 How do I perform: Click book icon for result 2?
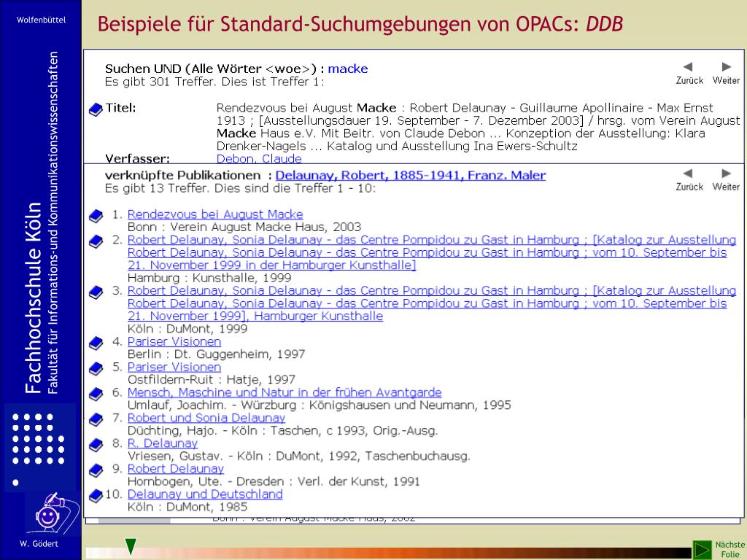(96, 241)
